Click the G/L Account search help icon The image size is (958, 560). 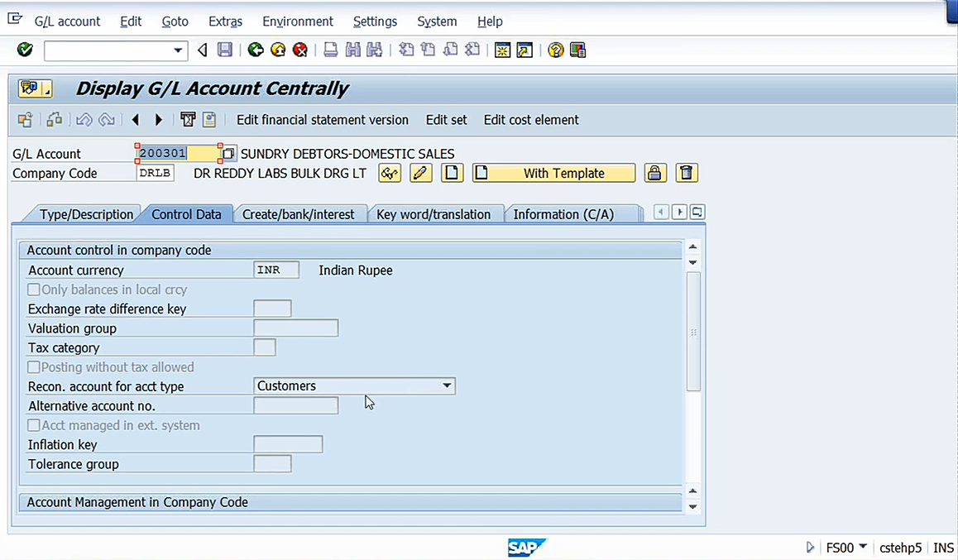pyautogui.click(x=228, y=153)
